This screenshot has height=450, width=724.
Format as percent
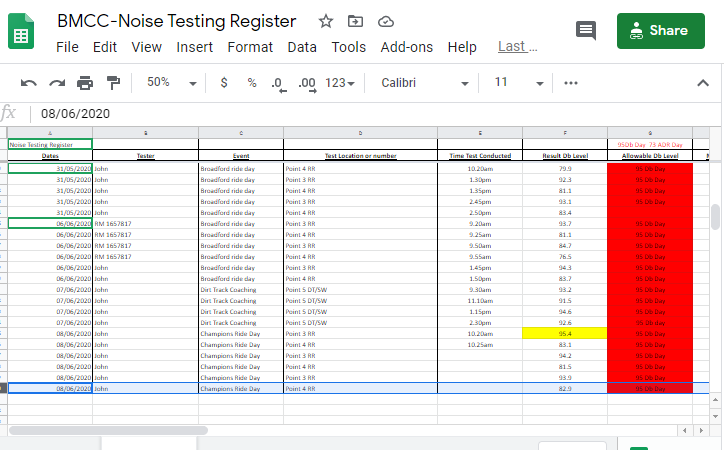[x=252, y=83]
